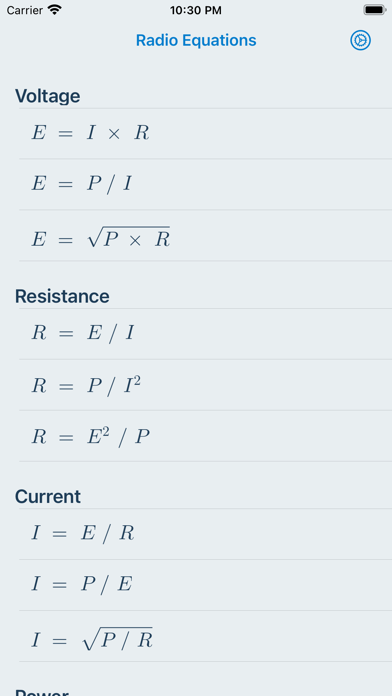Viewport: 392px width, 696px height.
Task: Open the E = P / I equation
Action: point(206,184)
